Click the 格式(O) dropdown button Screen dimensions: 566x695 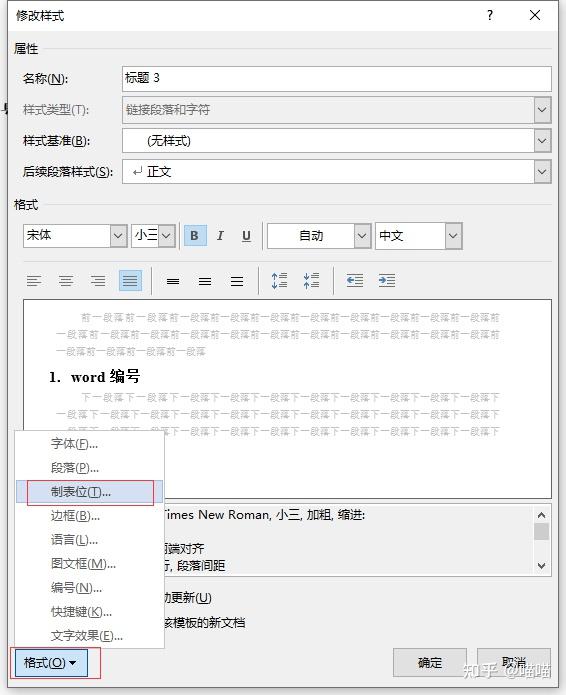[51, 663]
